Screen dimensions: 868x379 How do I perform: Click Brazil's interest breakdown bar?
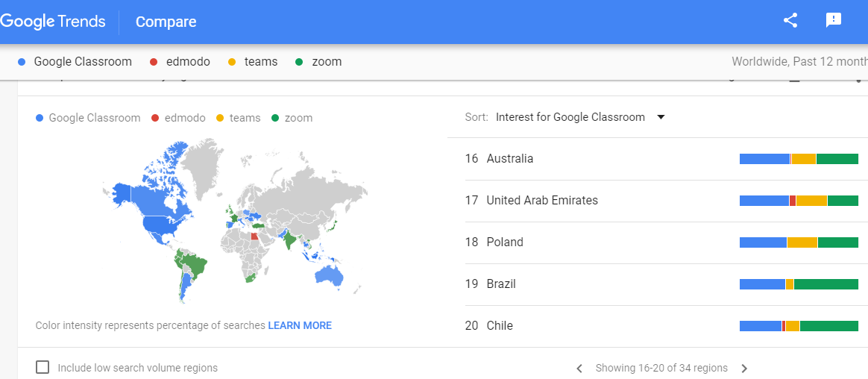[x=799, y=284]
